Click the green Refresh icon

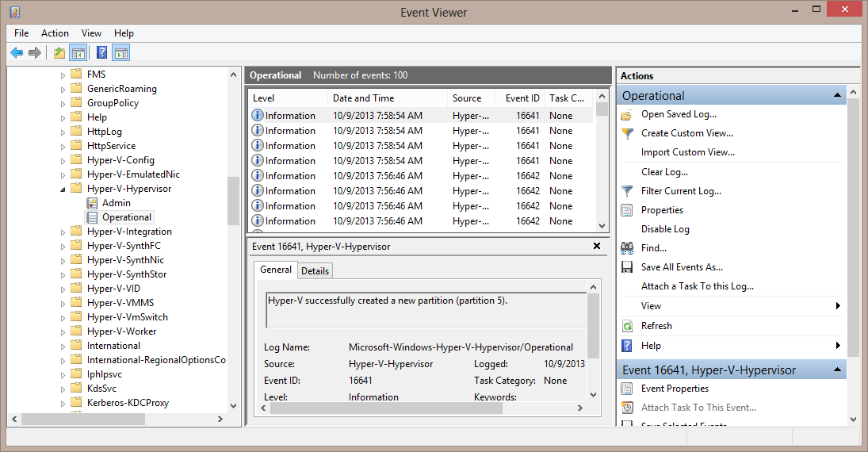pos(627,326)
